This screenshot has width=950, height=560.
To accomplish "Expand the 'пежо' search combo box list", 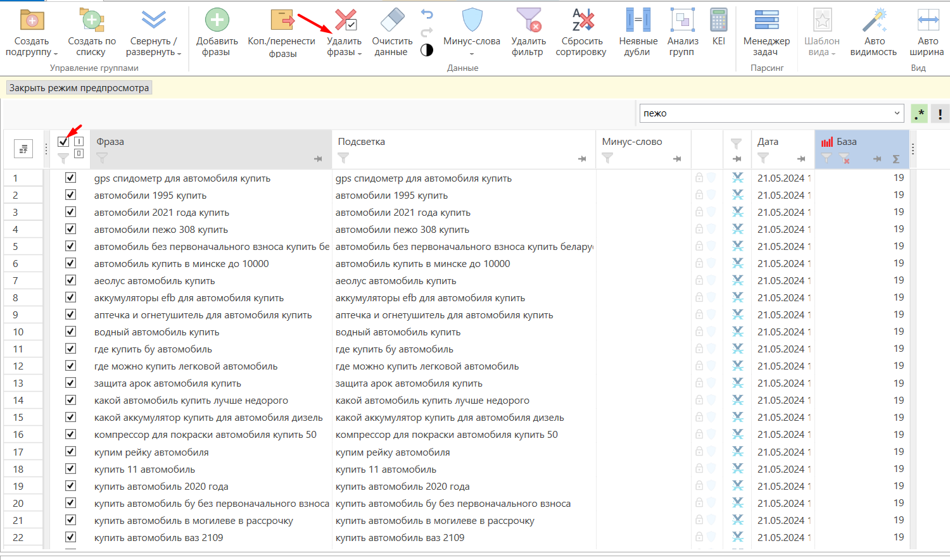I will pos(897,113).
